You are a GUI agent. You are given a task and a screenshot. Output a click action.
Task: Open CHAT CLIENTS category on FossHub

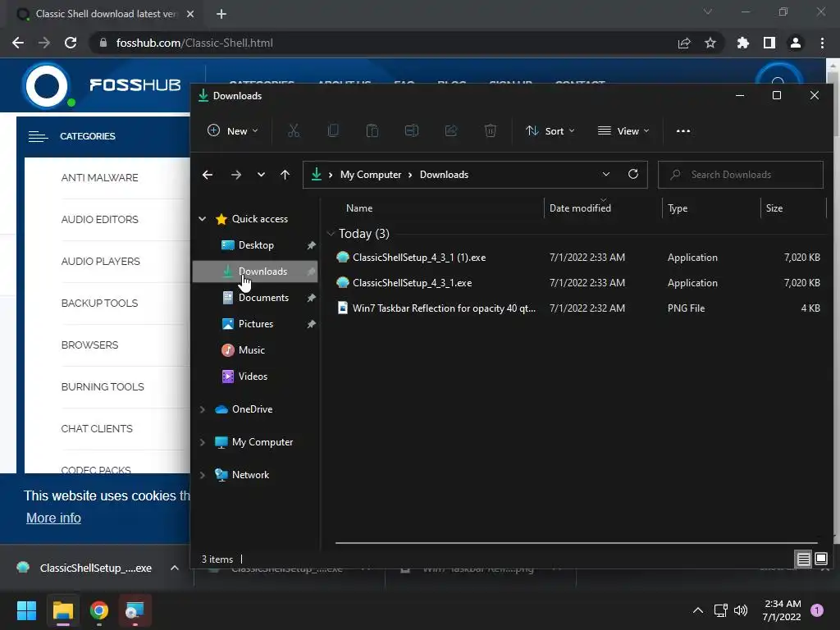pyautogui.click(x=97, y=428)
